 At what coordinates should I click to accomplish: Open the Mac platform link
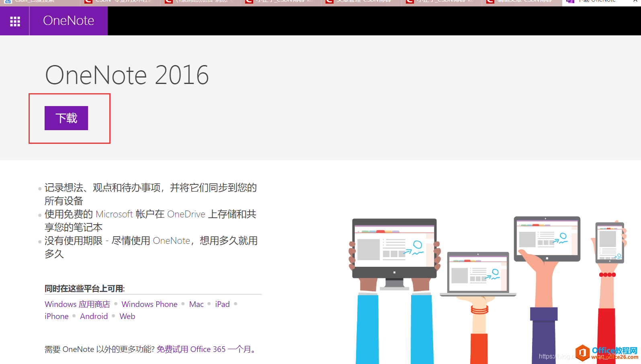point(197,304)
